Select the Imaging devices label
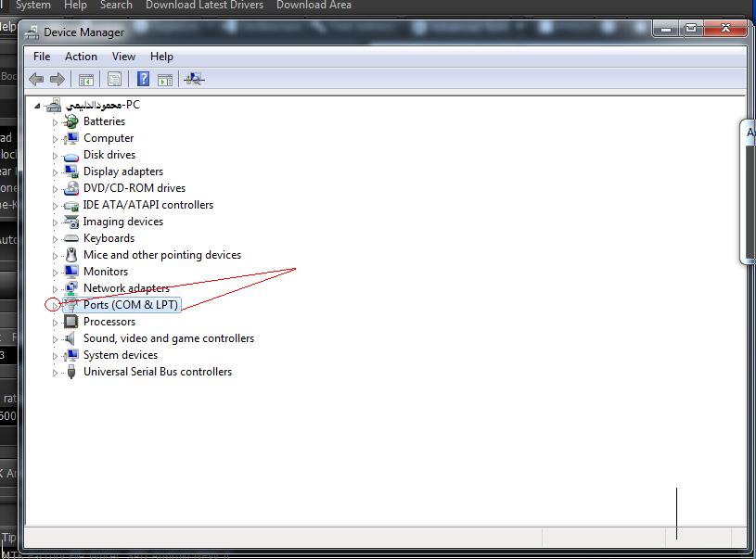This screenshot has height=559, width=756. tap(123, 222)
